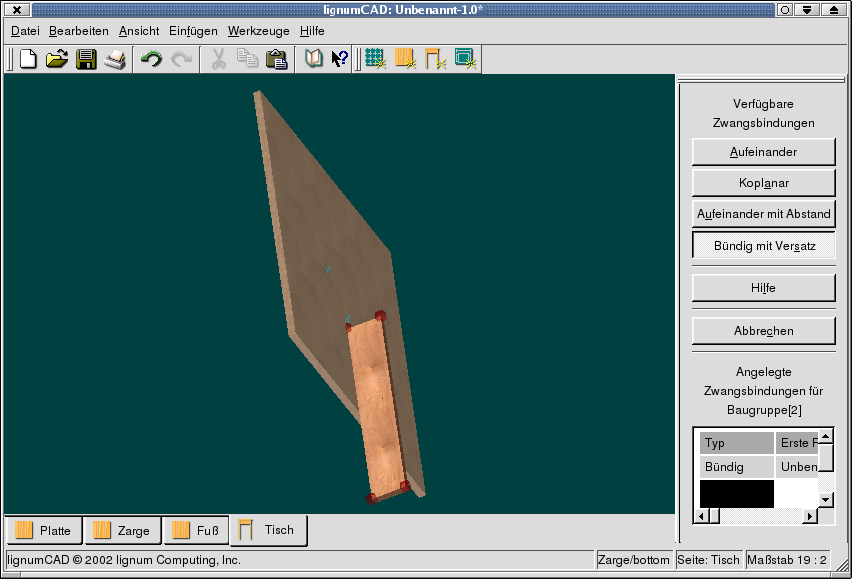
Task: Open the Einfügen menu
Action: [x=193, y=31]
